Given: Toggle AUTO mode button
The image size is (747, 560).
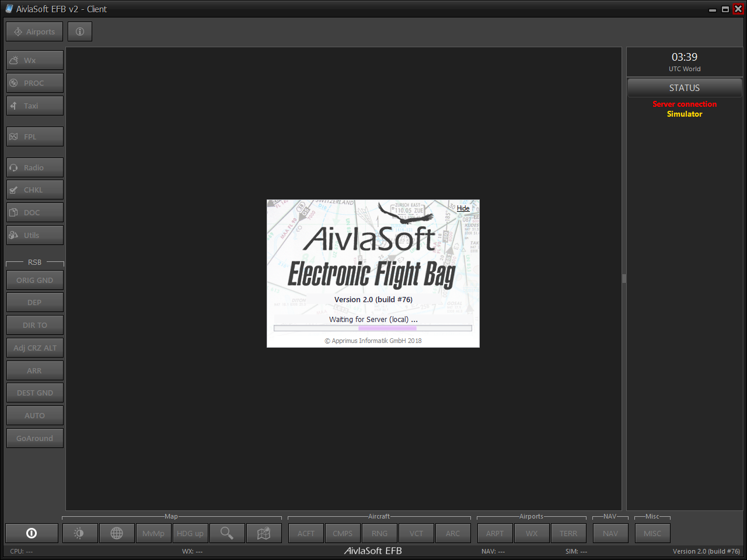Looking at the screenshot, I should [35, 415].
